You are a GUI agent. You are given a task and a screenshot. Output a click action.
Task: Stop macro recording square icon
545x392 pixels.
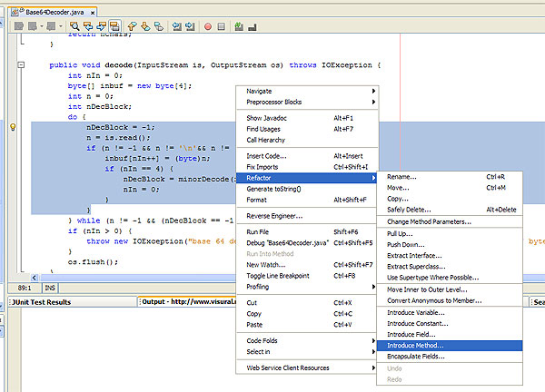click(x=221, y=26)
